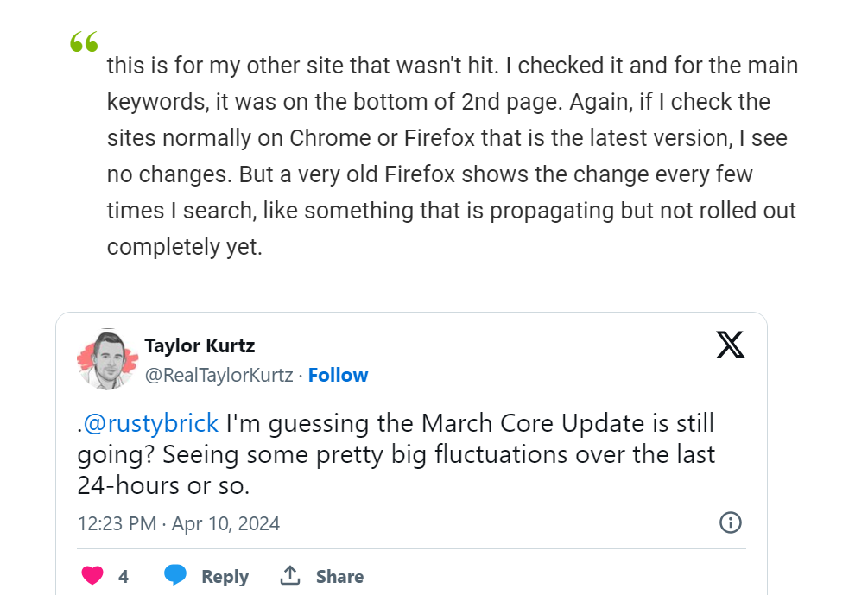Viewport: 868px width, 595px height.
Task: Open the tweet info circle icon
Action: click(731, 522)
